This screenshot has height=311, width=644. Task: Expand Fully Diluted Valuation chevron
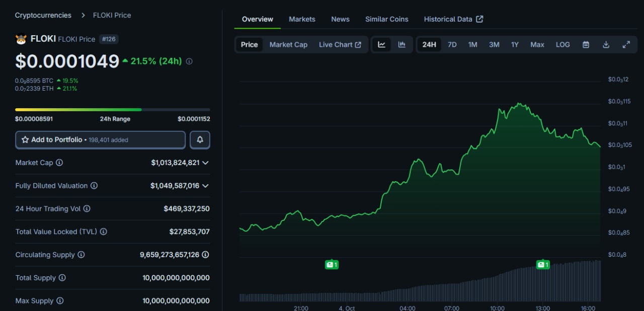click(x=205, y=186)
